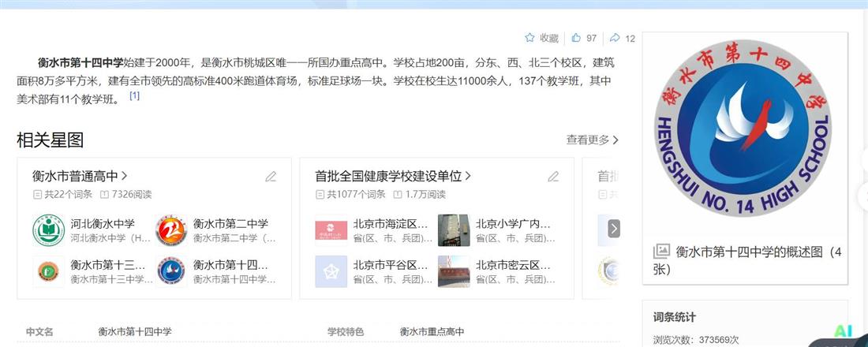Open the 北京市海淀区… entry link
This screenshot has width=868, height=347.
click(391, 224)
